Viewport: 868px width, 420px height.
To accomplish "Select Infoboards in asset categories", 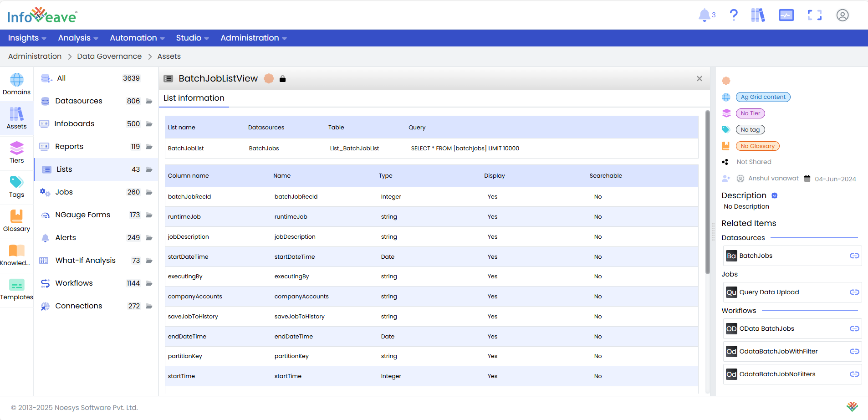I will click(96, 124).
